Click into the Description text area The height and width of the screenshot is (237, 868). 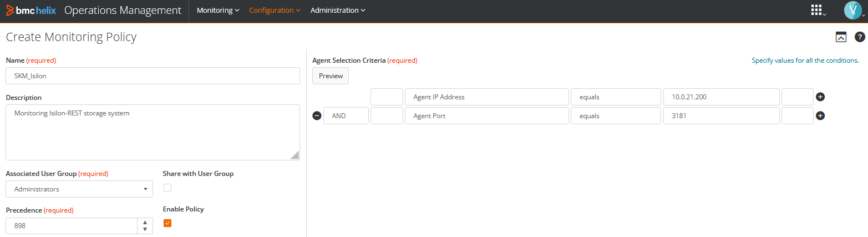pos(153,132)
